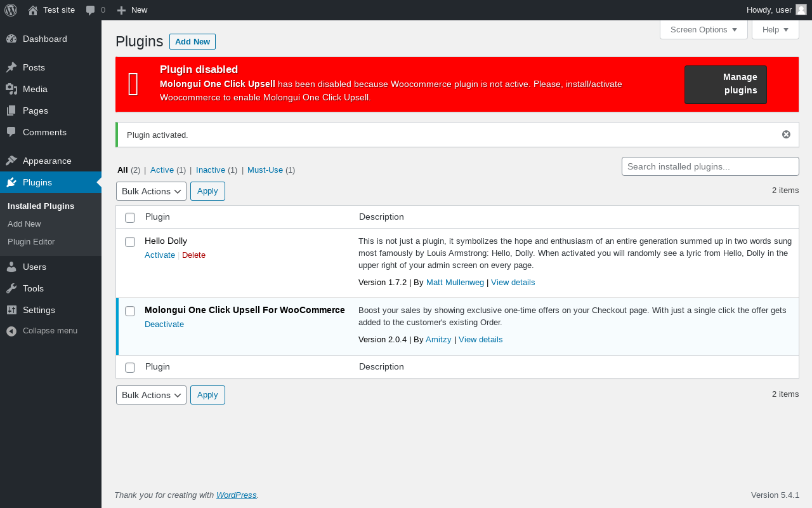Open WordPress link in footer
The height and width of the screenshot is (508, 812).
(x=236, y=495)
